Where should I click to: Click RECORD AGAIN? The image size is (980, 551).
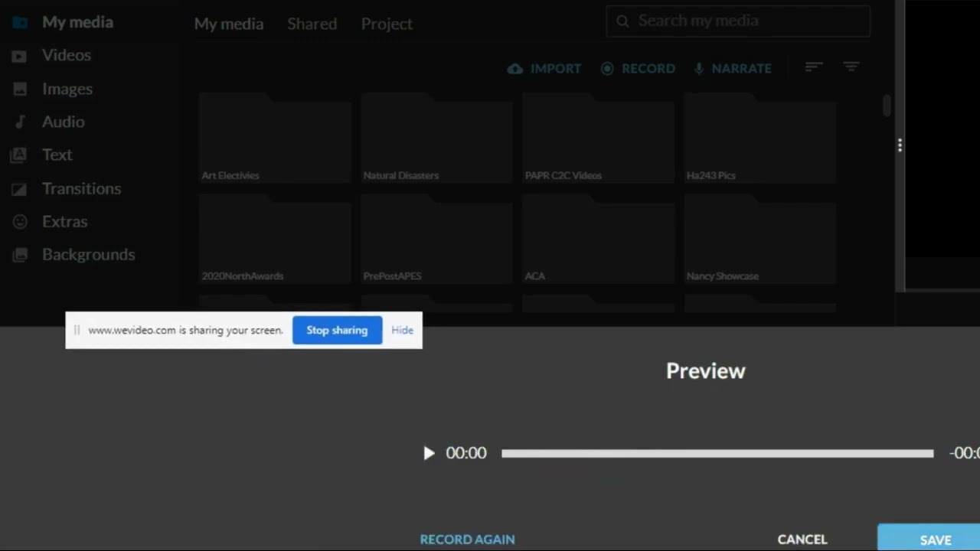tap(467, 540)
